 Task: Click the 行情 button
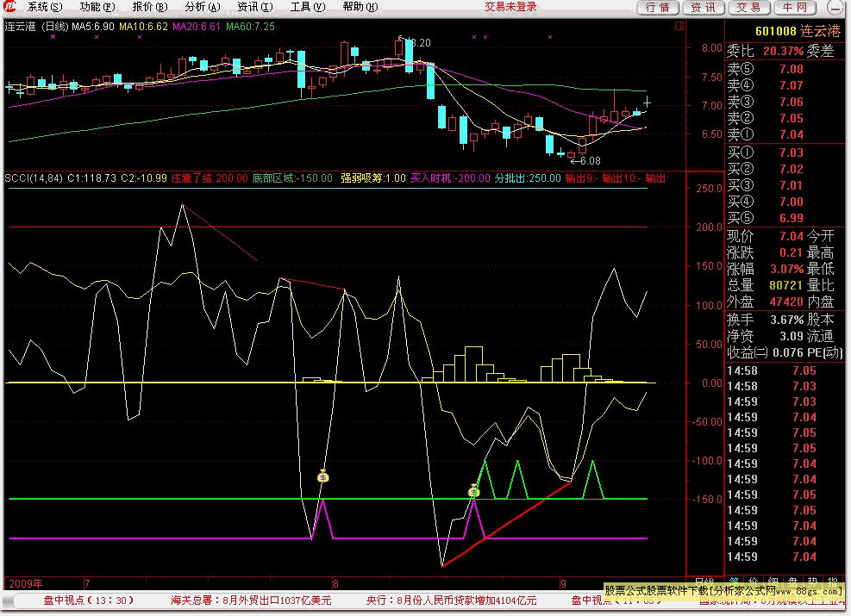click(658, 8)
